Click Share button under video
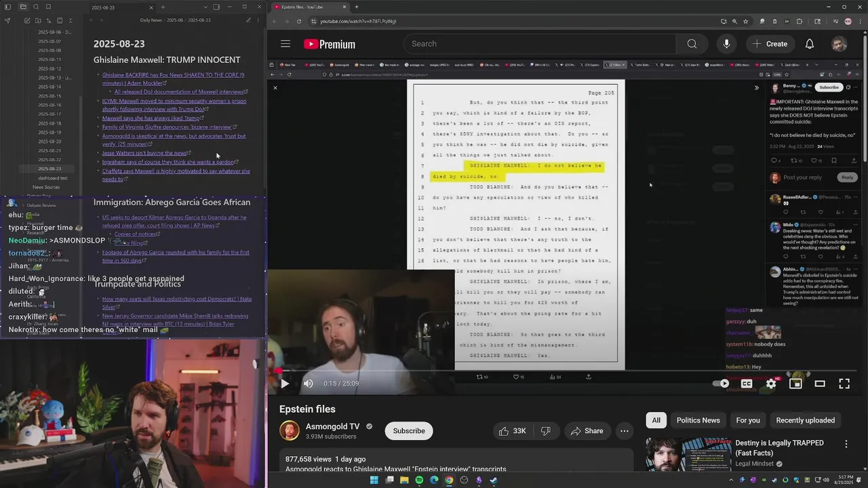Viewport: 868px width, 488px height. pyautogui.click(x=587, y=431)
